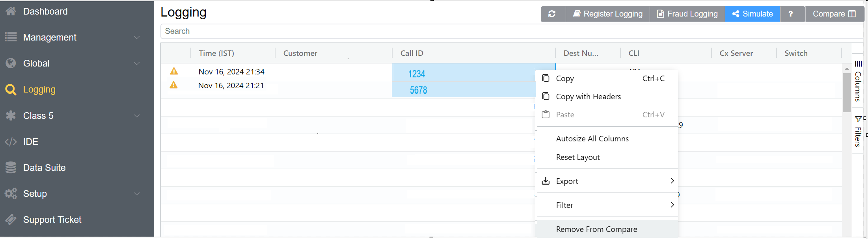
Task: Expand the Global sidebar section
Action: 137,63
